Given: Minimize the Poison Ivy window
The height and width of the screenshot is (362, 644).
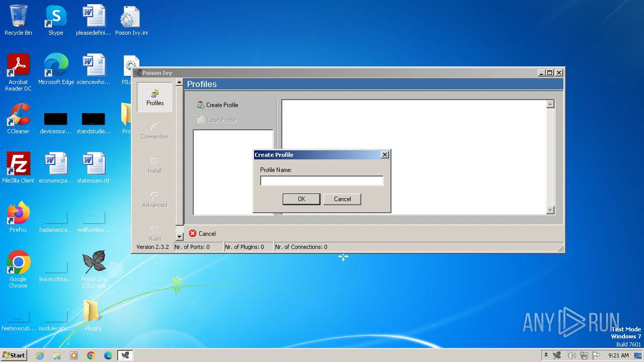Looking at the screenshot, I should coord(541,73).
